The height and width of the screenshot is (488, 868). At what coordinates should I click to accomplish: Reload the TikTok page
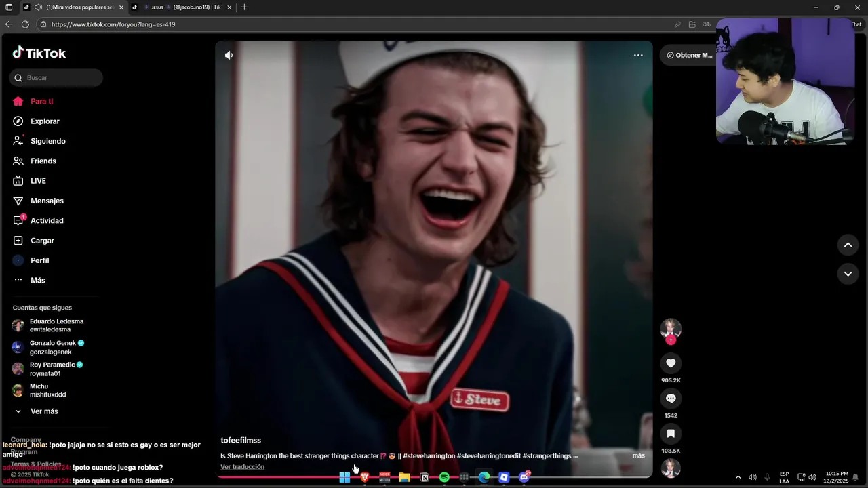click(x=25, y=24)
